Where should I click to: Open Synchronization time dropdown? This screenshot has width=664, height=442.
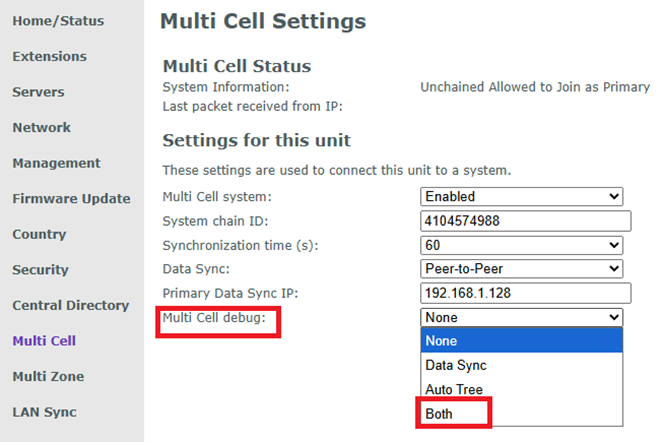click(x=522, y=245)
